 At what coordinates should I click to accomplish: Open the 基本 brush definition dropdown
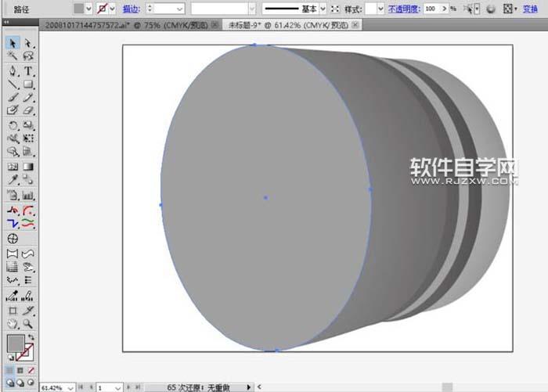coord(323,9)
